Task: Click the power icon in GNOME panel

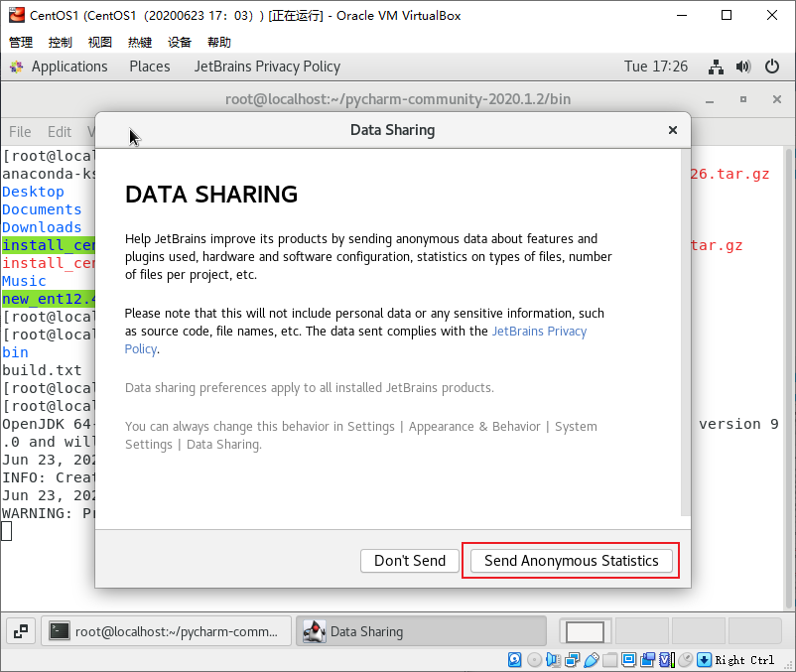Action: pyautogui.click(x=772, y=67)
